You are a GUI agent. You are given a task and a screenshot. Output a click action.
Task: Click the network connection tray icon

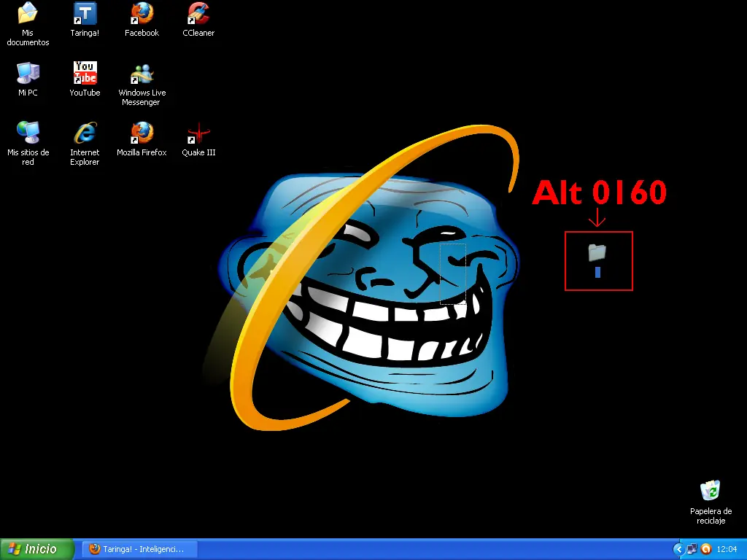[x=692, y=549]
